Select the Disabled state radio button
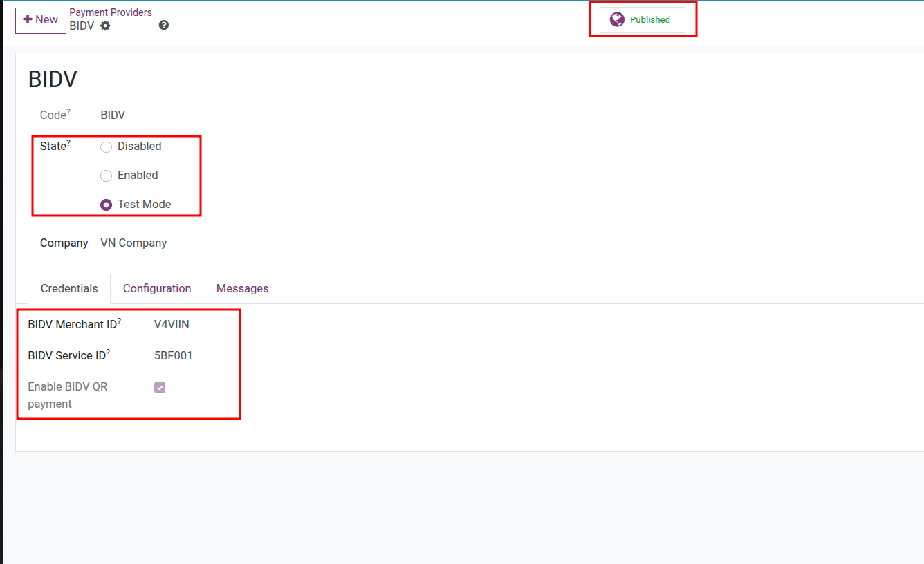Image resolution: width=924 pixels, height=564 pixels. tap(106, 147)
